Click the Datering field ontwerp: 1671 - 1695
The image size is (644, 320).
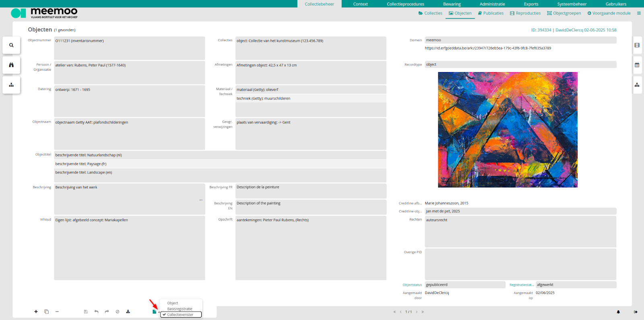click(x=129, y=101)
